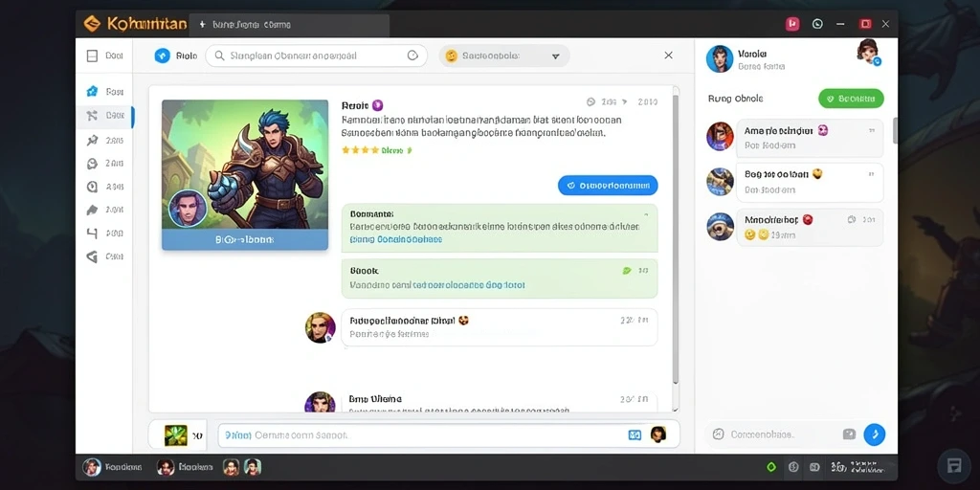Open the contact row with yellow sunglasses emoji
The width and height of the screenshot is (980, 490).
click(x=810, y=183)
